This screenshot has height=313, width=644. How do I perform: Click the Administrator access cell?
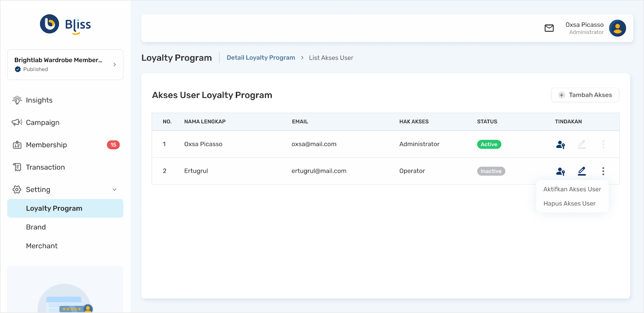(x=419, y=144)
